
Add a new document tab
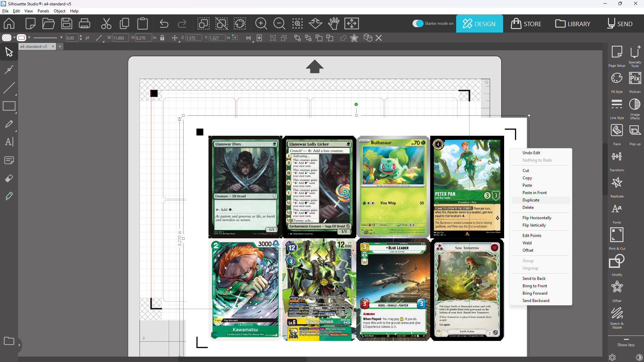click(x=60, y=47)
